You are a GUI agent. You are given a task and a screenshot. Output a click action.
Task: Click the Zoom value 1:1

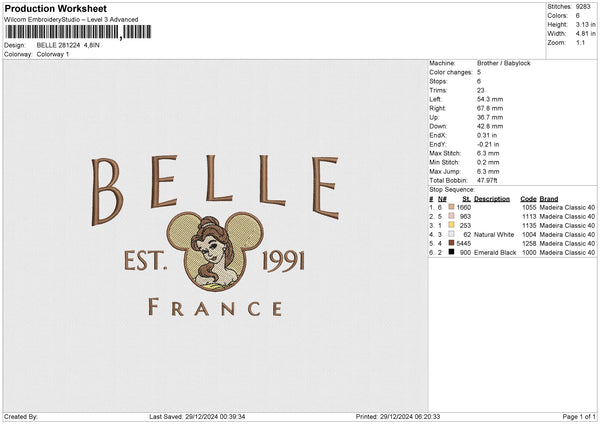580,42
